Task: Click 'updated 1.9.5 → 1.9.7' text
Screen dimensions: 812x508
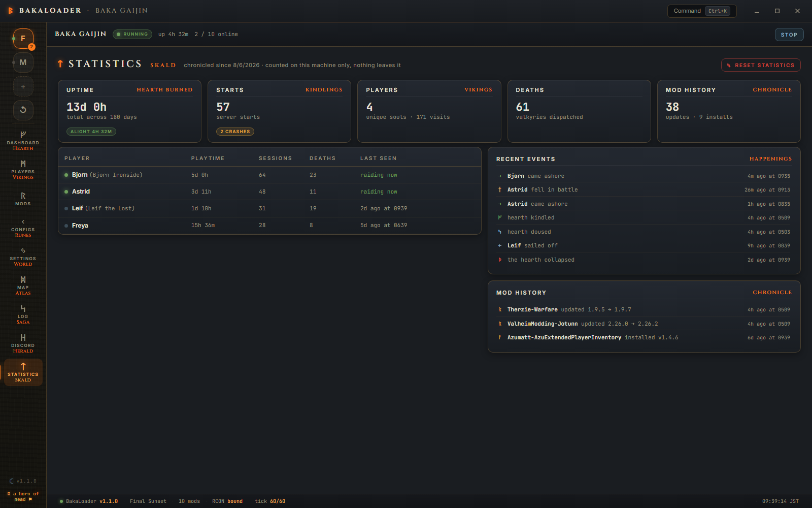Action: tap(596, 309)
